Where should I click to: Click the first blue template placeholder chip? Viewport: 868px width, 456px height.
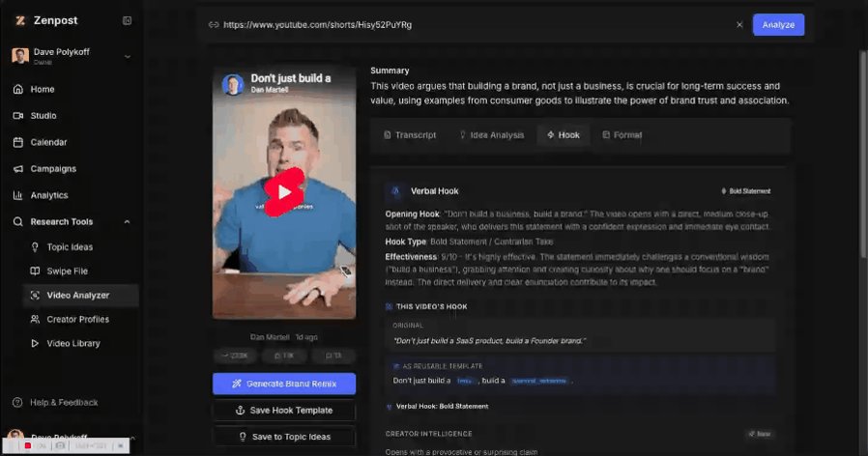click(x=466, y=381)
